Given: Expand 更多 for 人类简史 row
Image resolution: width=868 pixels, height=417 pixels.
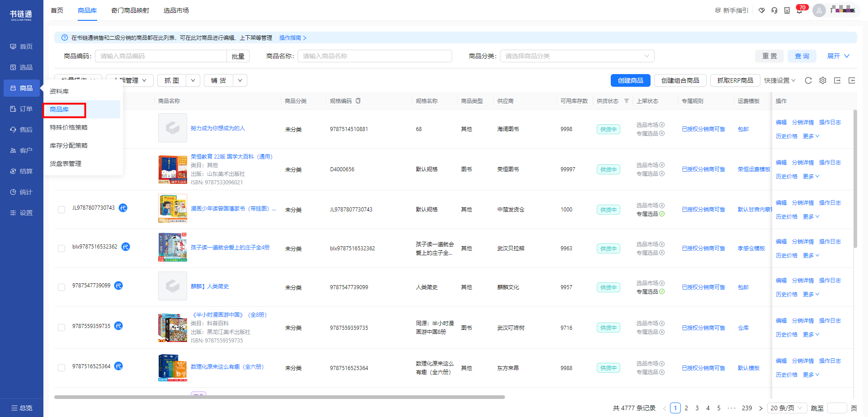Looking at the screenshot, I should (811, 294).
